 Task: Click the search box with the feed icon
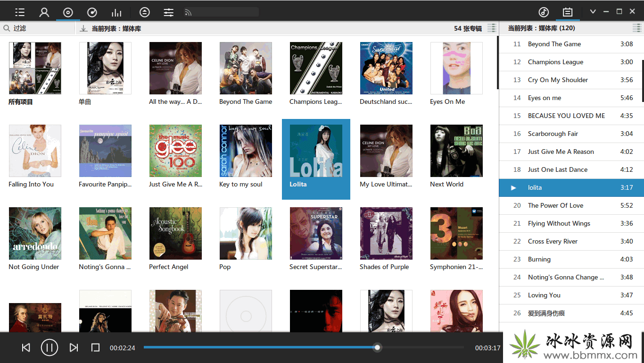pos(221,12)
